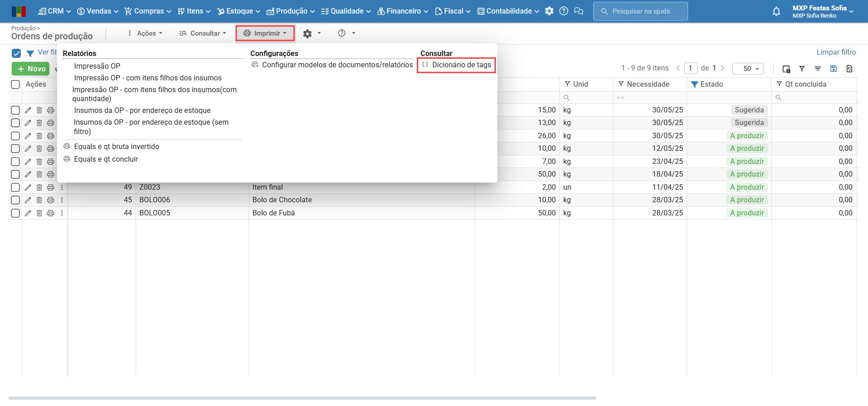Check the first row with 15,00 kg

[15, 110]
